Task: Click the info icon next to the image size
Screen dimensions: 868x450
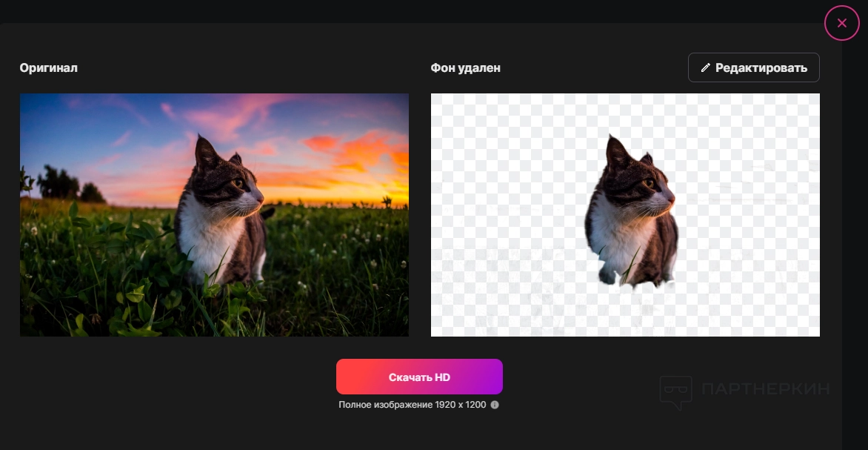Action: pyautogui.click(x=495, y=405)
